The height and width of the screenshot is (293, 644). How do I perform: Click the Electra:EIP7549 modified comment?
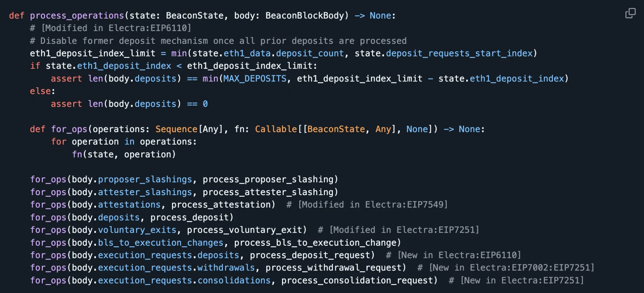(367, 205)
